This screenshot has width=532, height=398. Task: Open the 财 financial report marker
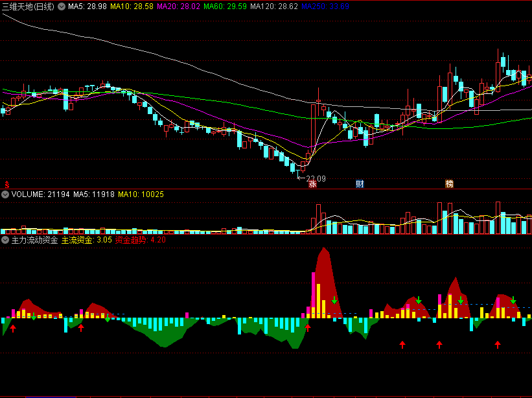[x=360, y=184]
